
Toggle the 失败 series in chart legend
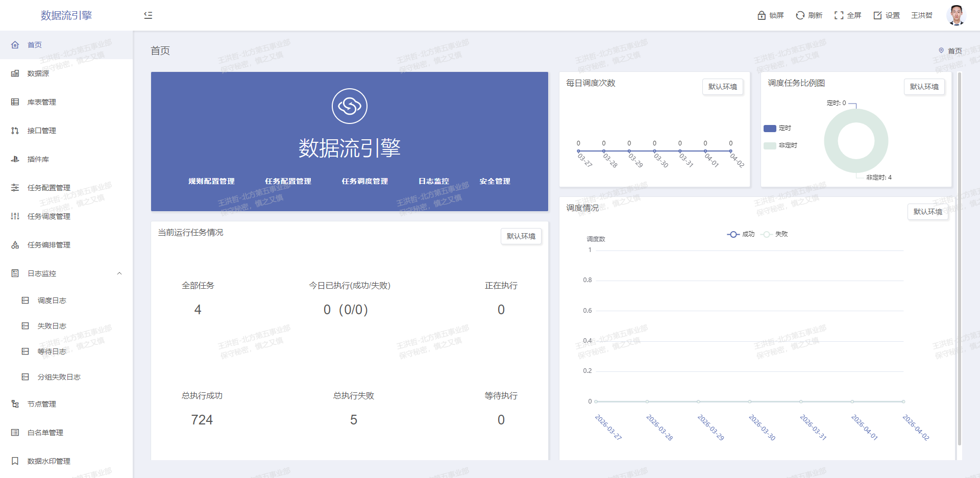(x=774, y=234)
